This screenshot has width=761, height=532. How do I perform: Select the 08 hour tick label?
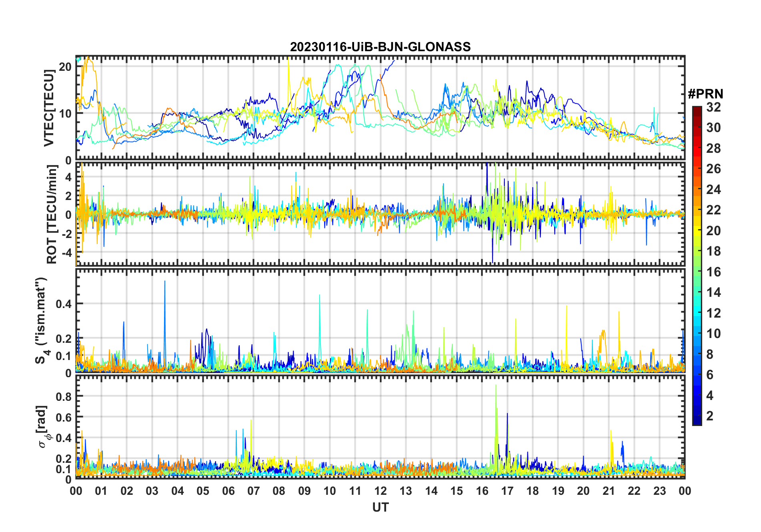[279, 491]
